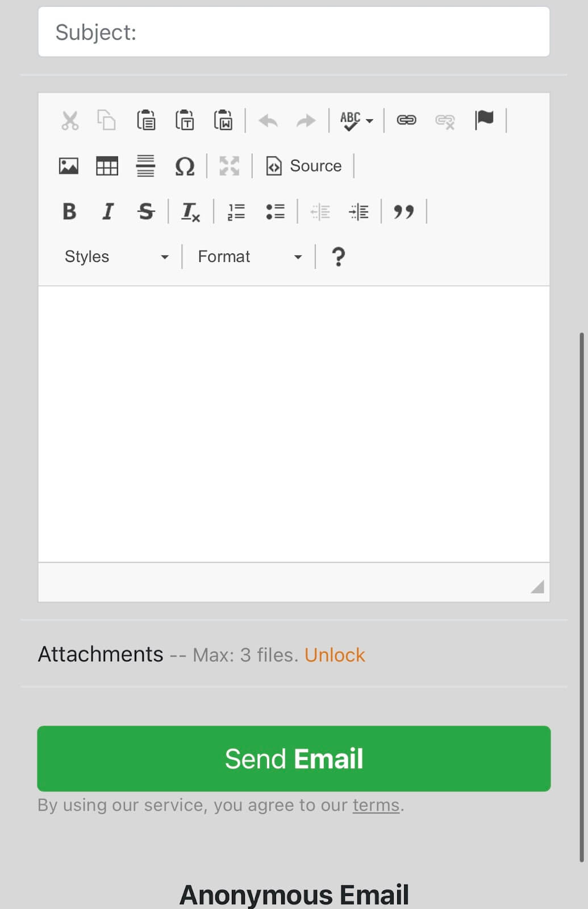588x909 pixels.
Task: Insert a horizontal line
Action: 146,166
